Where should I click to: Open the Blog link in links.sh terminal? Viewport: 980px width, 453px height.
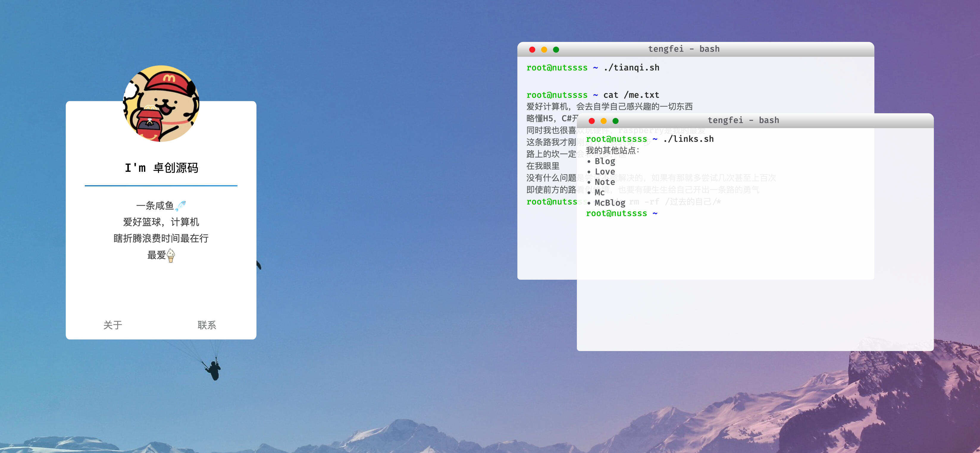tap(605, 161)
